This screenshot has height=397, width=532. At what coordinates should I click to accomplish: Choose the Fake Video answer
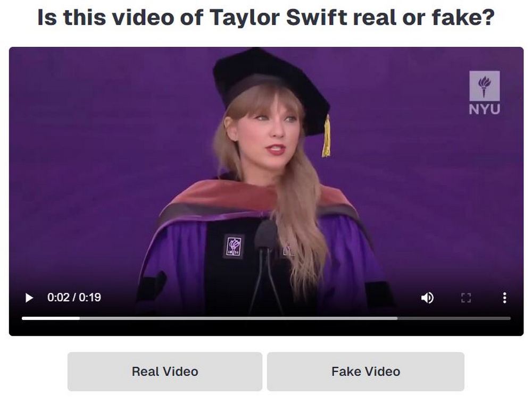click(x=366, y=371)
